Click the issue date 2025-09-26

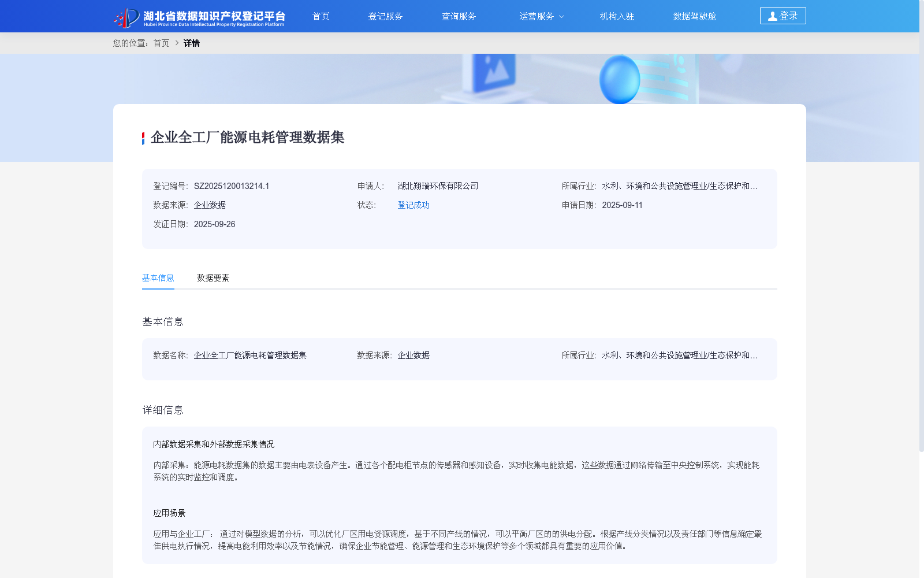214,224
